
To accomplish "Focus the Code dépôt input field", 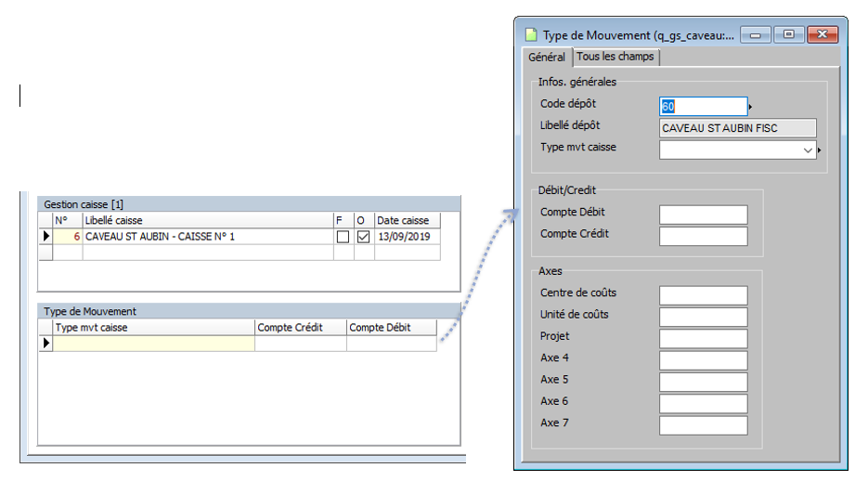I will 702,107.
